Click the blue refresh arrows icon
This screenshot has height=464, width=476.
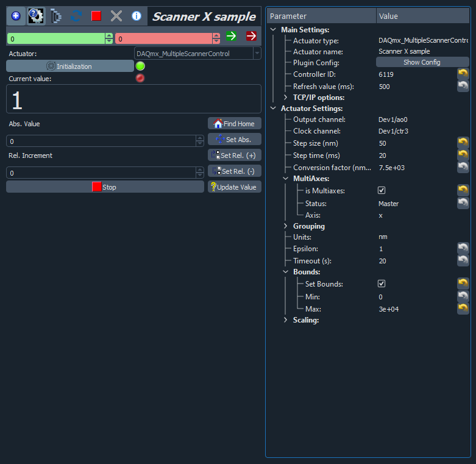[76, 16]
